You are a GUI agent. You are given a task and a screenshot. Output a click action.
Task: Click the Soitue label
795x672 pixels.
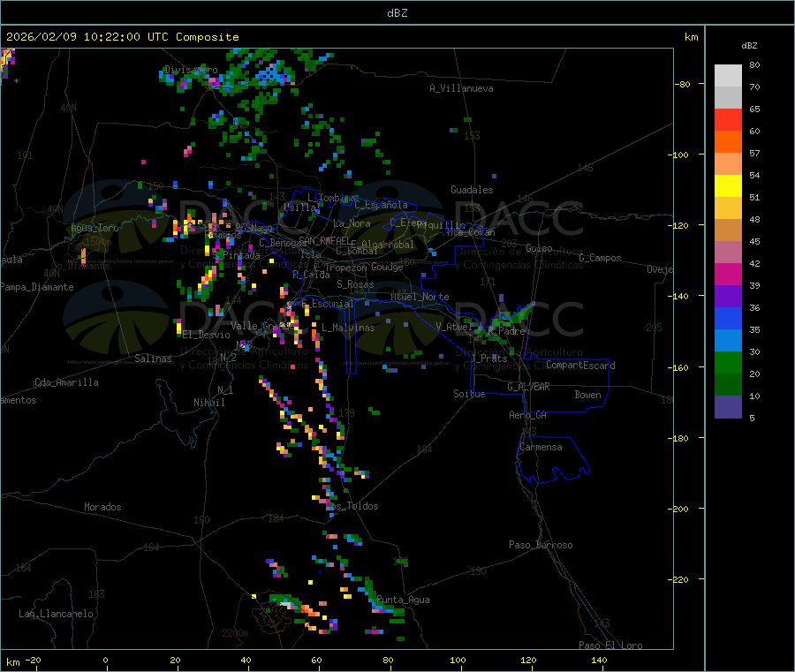469,394
